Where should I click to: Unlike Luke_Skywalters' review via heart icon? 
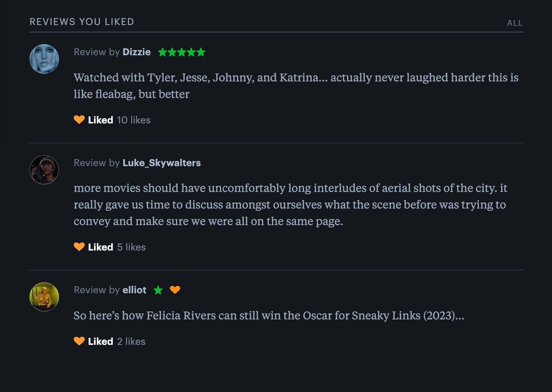click(x=79, y=247)
